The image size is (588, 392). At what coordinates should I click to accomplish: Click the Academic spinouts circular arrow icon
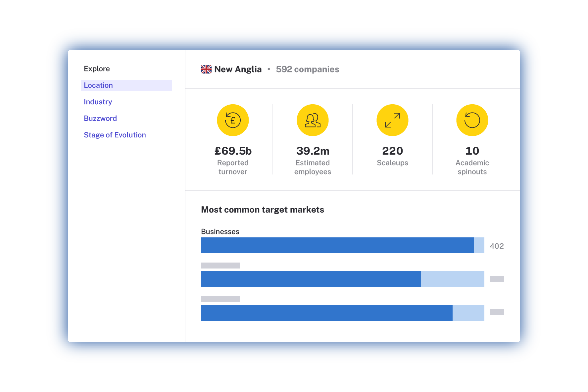click(x=472, y=120)
